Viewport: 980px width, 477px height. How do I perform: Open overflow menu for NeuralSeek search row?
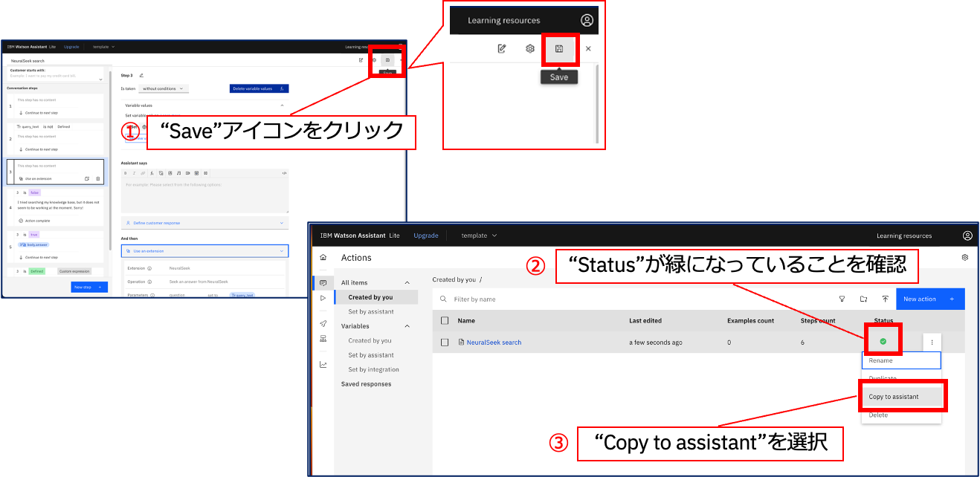click(x=932, y=342)
